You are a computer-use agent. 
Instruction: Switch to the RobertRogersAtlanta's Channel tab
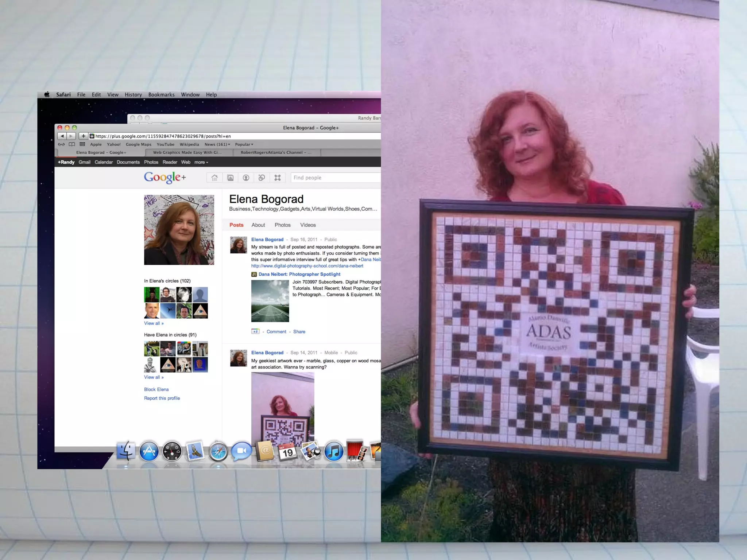pyautogui.click(x=276, y=152)
